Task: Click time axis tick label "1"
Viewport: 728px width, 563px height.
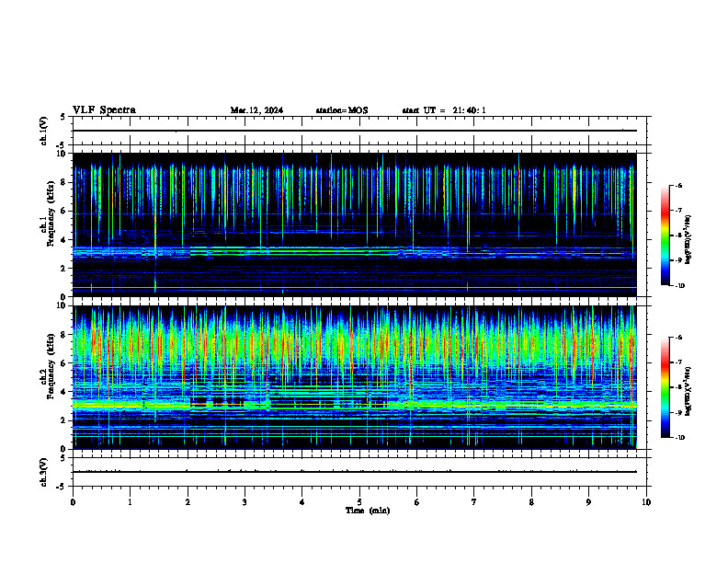Action: [130, 502]
